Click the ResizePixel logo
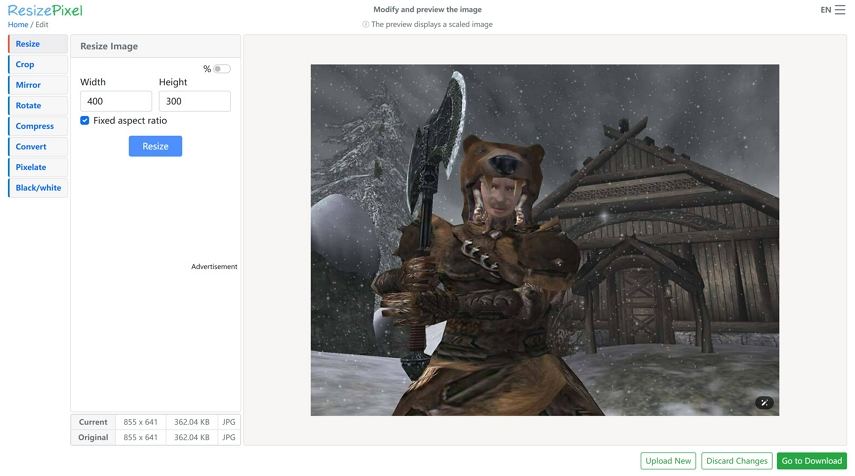Screen dimensions: 855x476 pos(45,10)
